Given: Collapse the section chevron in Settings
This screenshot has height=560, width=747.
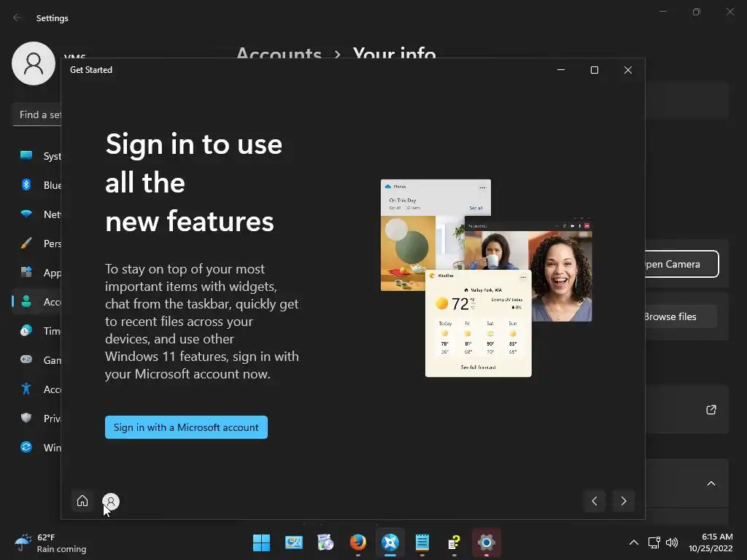Looking at the screenshot, I should tap(711, 483).
